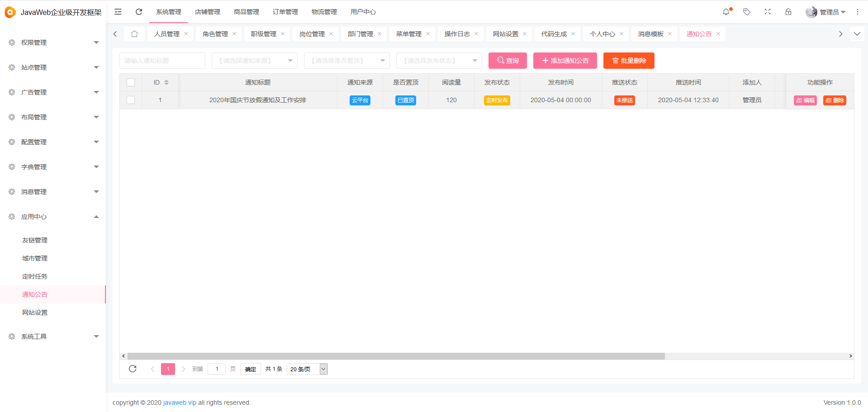The width and height of the screenshot is (868, 412).
Task: Open the javaweb.vip footer link
Action: (x=179, y=403)
